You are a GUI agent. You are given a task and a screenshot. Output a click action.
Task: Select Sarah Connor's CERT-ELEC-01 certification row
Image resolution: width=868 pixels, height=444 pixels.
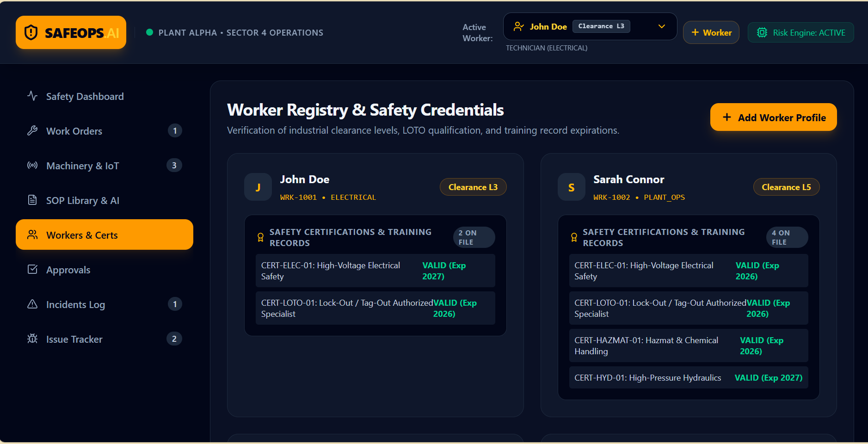tap(689, 271)
